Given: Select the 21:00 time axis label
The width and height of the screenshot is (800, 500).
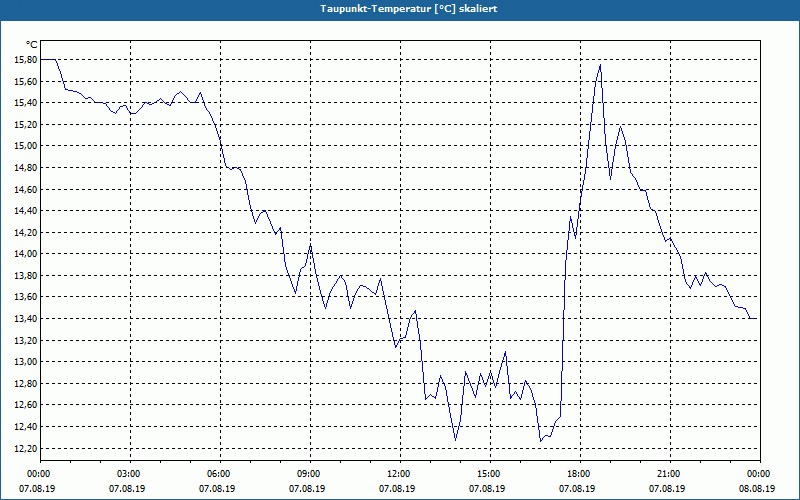Looking at the screenshot, I should (670, 474).
